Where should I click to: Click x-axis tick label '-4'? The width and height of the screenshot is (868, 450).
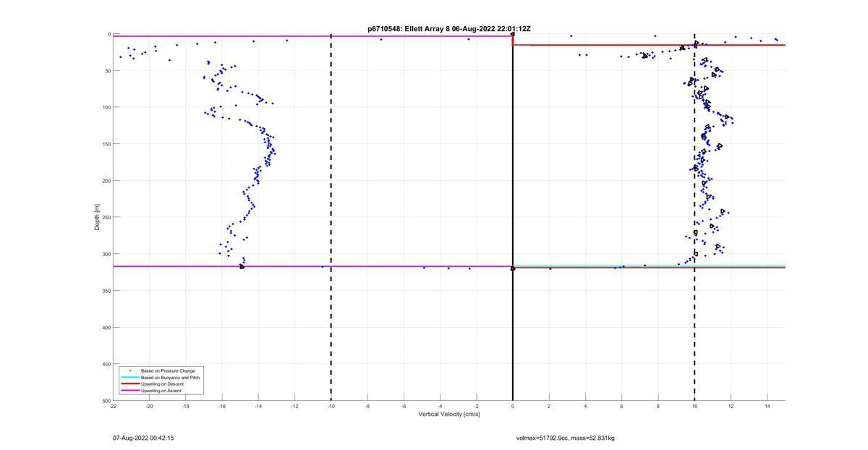(x=440, y=406)
